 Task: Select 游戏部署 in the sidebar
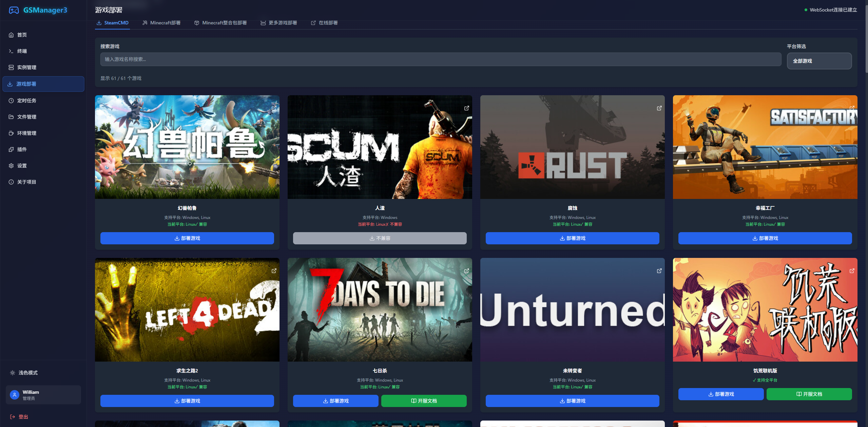[x=43, y=84]
